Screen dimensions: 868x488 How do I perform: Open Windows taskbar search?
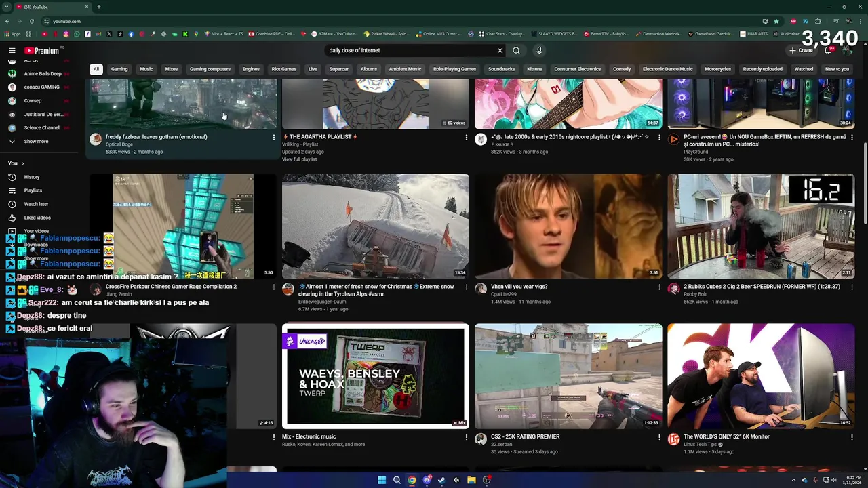click(x=397, y=480)
